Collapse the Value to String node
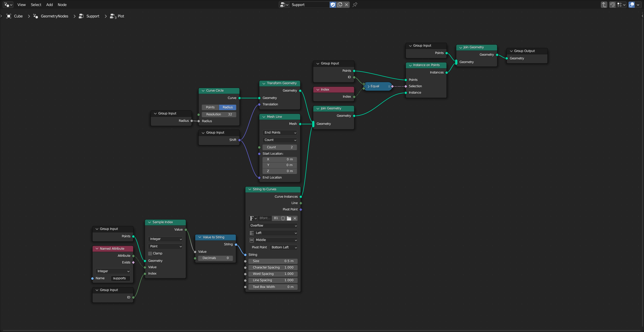Viewport: 644px width, 332px height. (200, 237)
